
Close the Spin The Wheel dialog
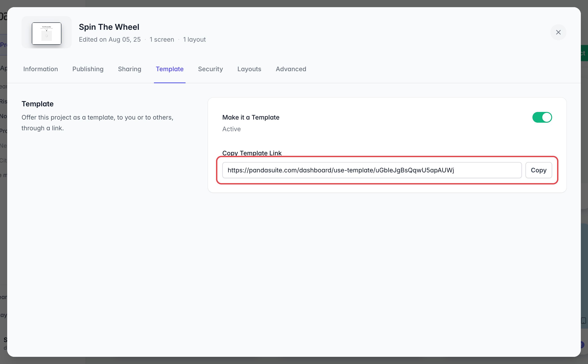tap(558, 32)
